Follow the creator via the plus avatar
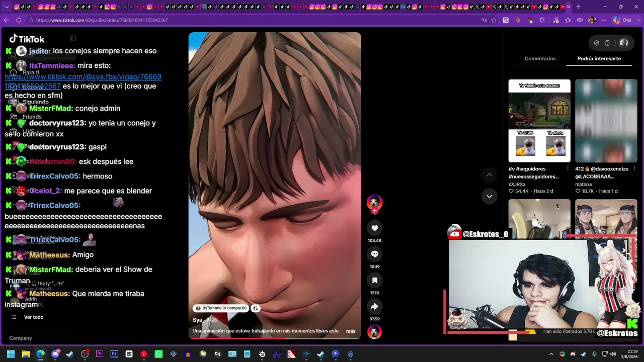This screenshot has width=644, height=362. pos(374,211)
